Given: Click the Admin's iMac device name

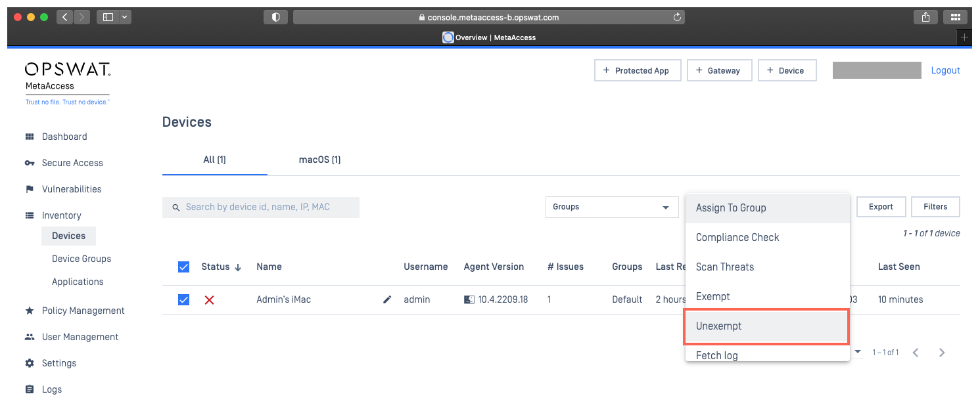Looking at the screenshot, I should [284, 299].
